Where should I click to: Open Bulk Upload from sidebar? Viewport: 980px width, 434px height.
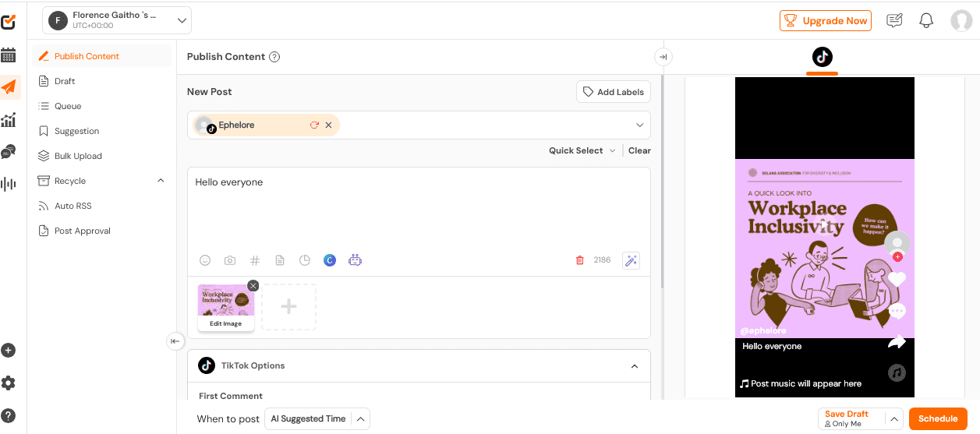coord(78,156)
